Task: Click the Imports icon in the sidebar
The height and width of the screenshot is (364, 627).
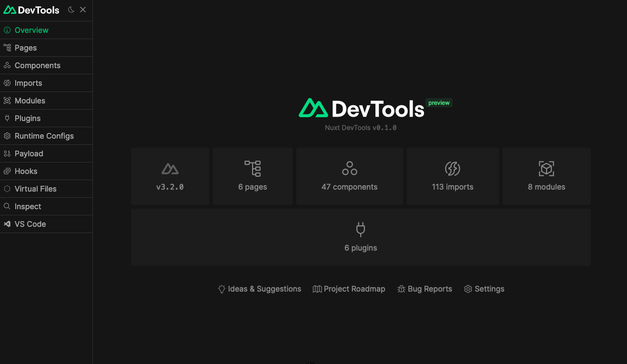Action: pos(7,83)
